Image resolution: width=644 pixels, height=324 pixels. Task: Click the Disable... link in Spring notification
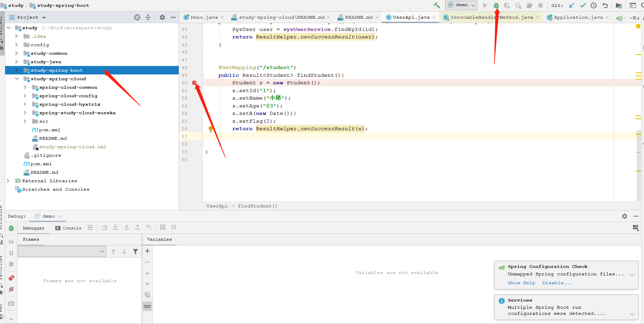click(x=557, y=283)
